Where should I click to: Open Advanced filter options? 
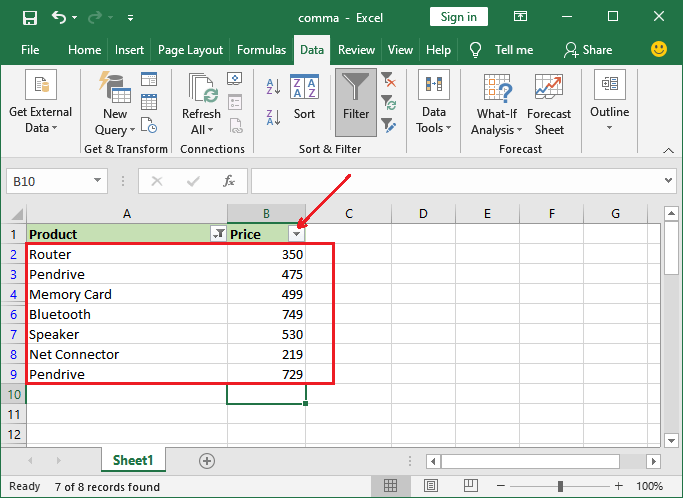click(388, 125)
